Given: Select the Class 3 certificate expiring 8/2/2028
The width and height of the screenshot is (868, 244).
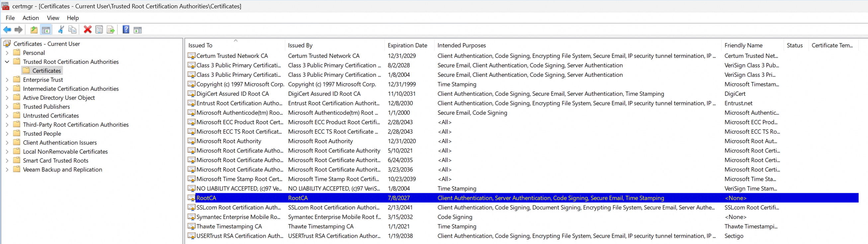Looking at the screenshot, I should 523,65.
